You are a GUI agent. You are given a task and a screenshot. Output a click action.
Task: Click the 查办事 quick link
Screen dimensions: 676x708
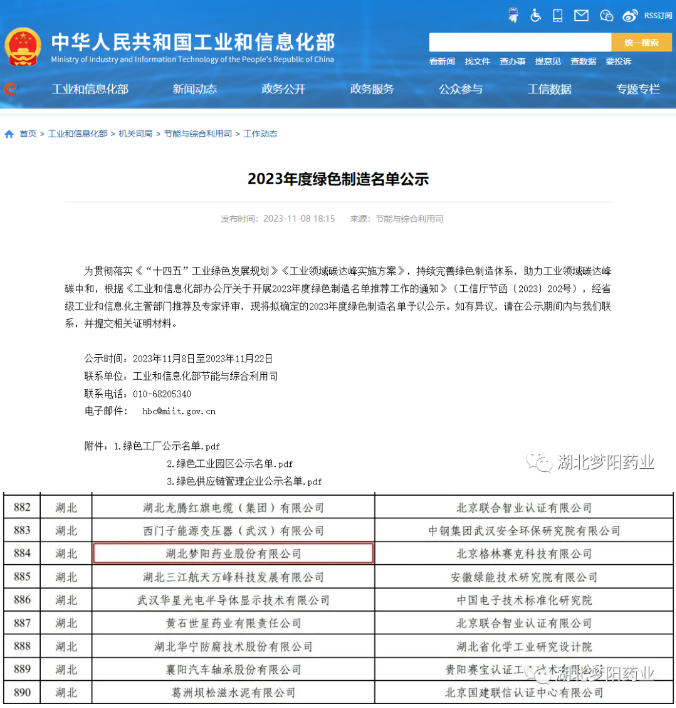coord(513,61)
